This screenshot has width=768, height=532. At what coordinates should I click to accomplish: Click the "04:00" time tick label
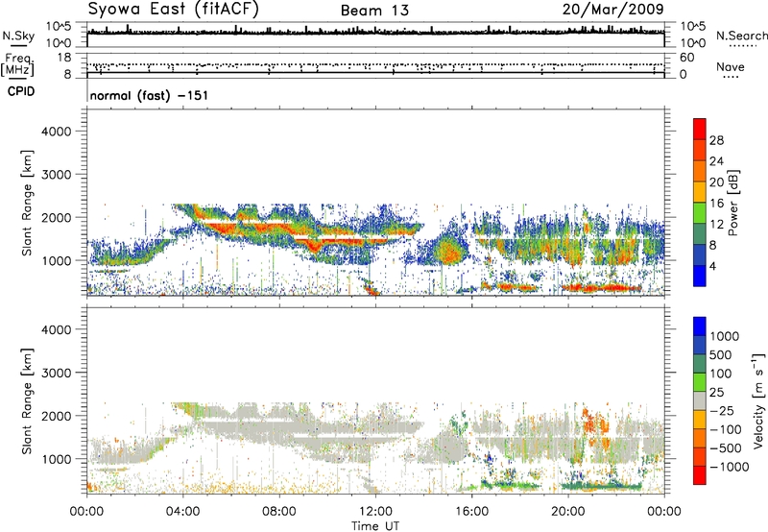(182, 512)
